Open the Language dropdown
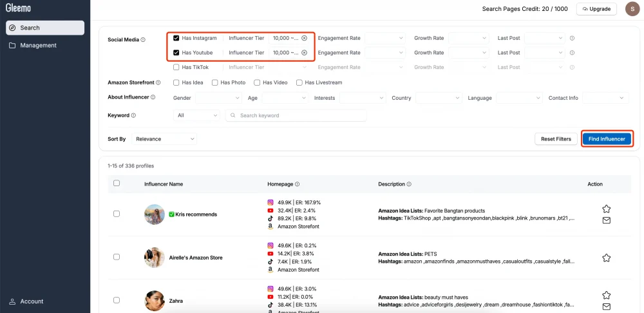644x313 pixels. 520,98
